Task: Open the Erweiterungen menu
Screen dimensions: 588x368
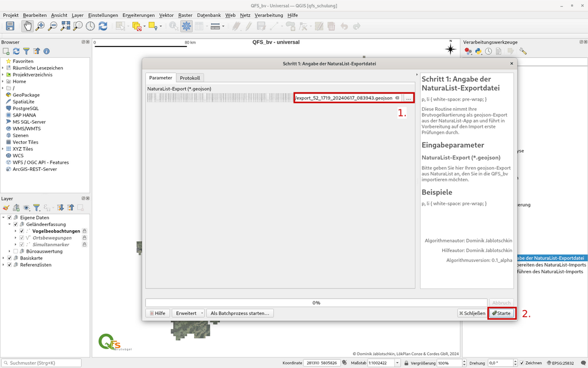Action: coord(138,15)
